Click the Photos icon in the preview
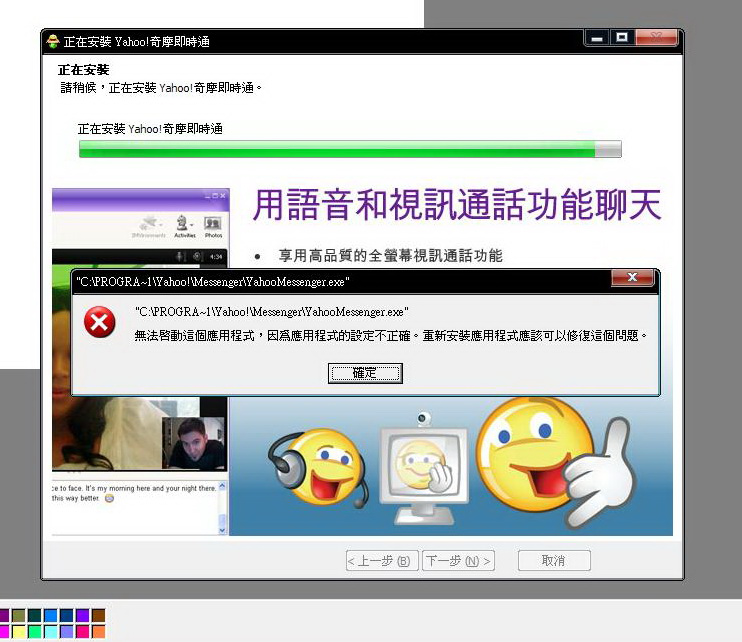The image size is (742, 642). [x=213, y=227]
